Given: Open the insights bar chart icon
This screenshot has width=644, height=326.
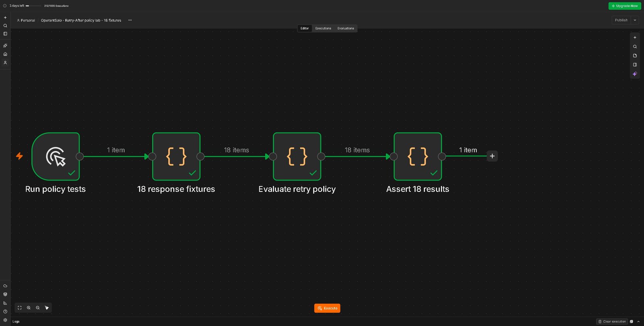Looking at the screenshot, I should (5, 303).
